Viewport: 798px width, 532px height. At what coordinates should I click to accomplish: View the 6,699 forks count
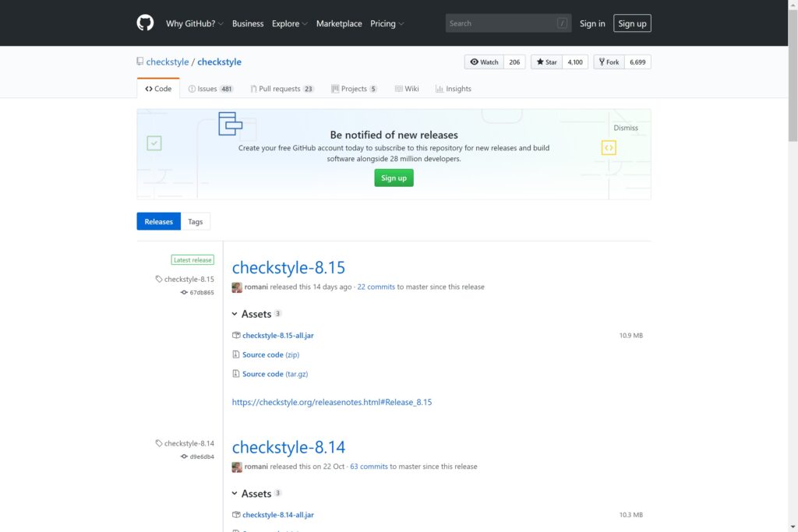pyautogui.click(x=637, y=62)
